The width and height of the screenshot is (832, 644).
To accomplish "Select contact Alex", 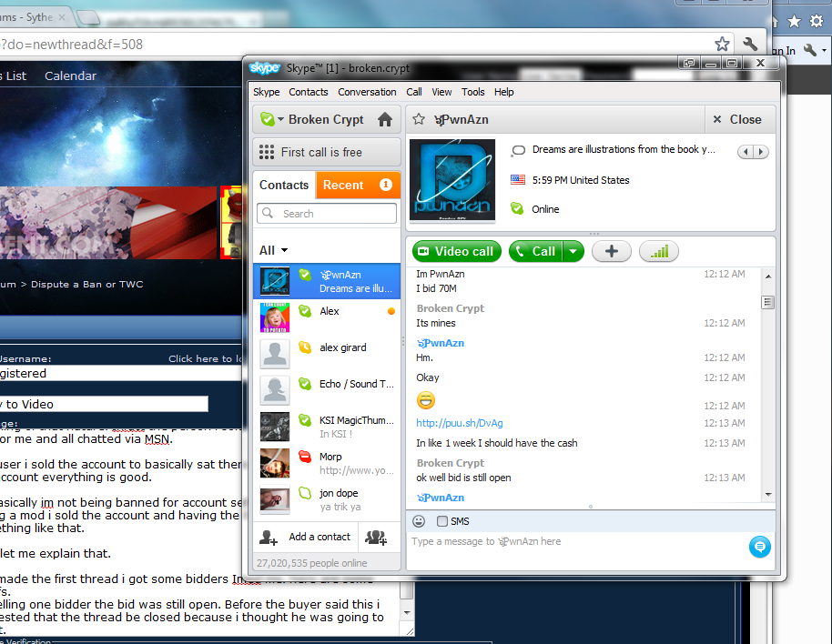I will pos(327,317).
